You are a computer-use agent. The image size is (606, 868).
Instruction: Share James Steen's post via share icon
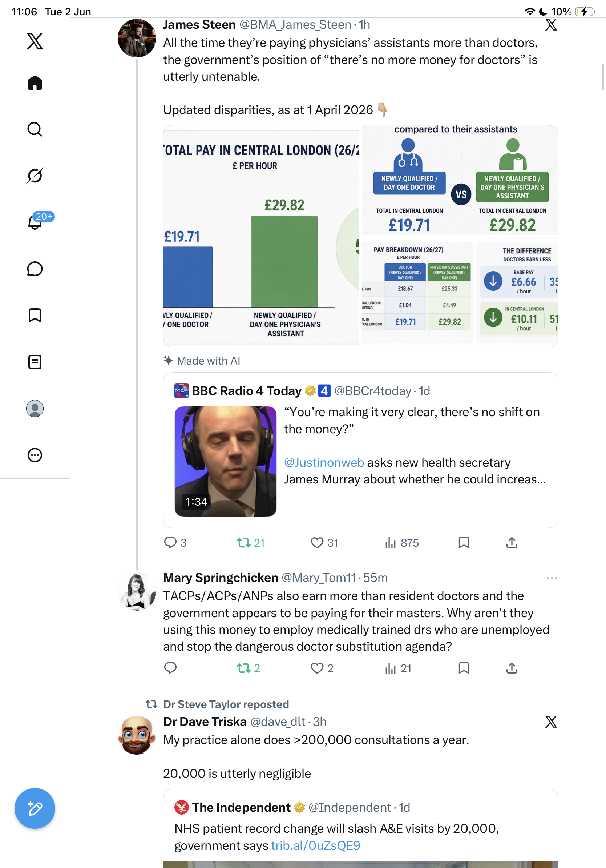click(512, 543)
